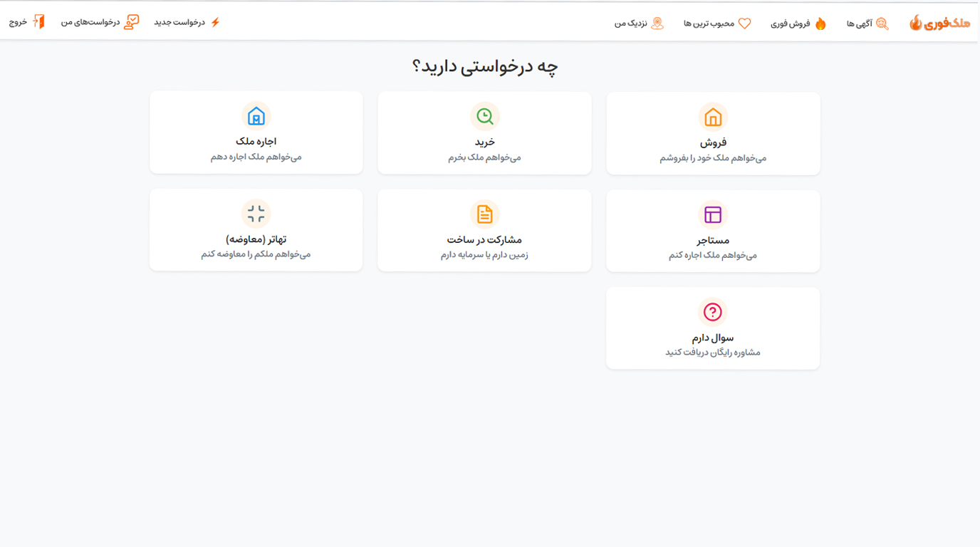Screen dimensions: 980x547
Task: Click the heart icon beside محبوب ترین ها
Action: pyautogui.click(x=745, y=23)
